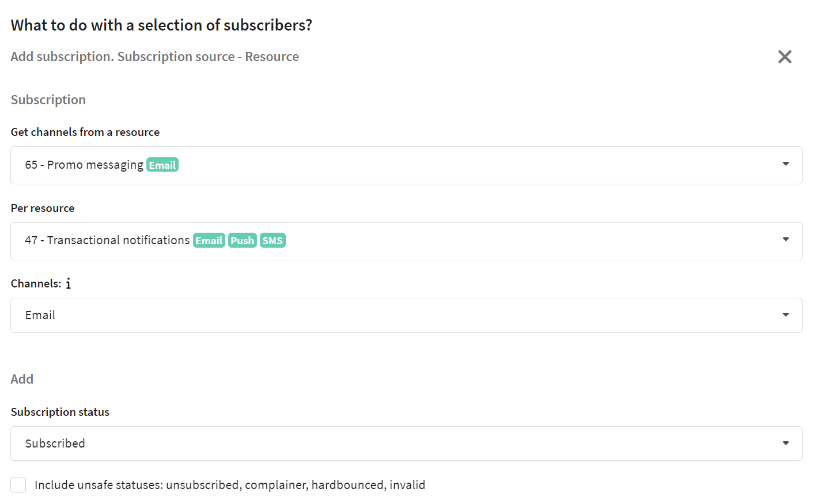Expand Get channels from a resource arrow
Screen dimensions: 813x504
click(x=785, y=164)
